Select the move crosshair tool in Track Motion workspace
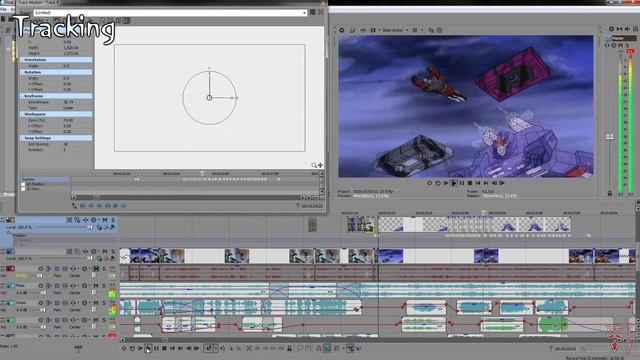 [x=320, y=165]
